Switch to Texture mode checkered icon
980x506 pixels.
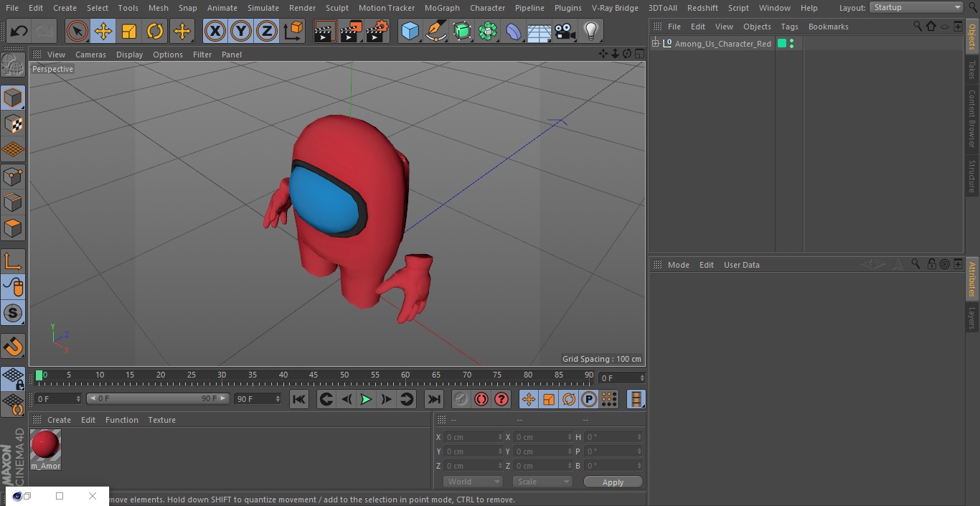[13, 124]
